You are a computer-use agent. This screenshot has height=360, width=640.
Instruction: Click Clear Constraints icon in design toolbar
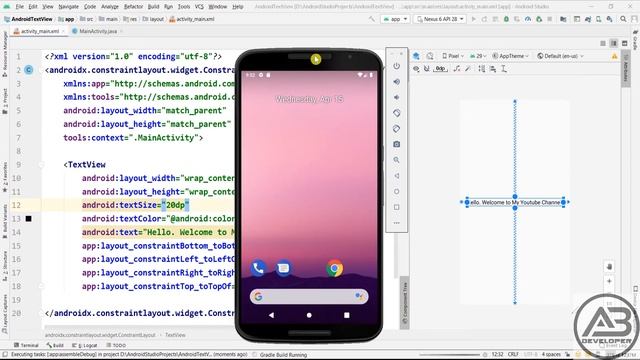[457, 69]
